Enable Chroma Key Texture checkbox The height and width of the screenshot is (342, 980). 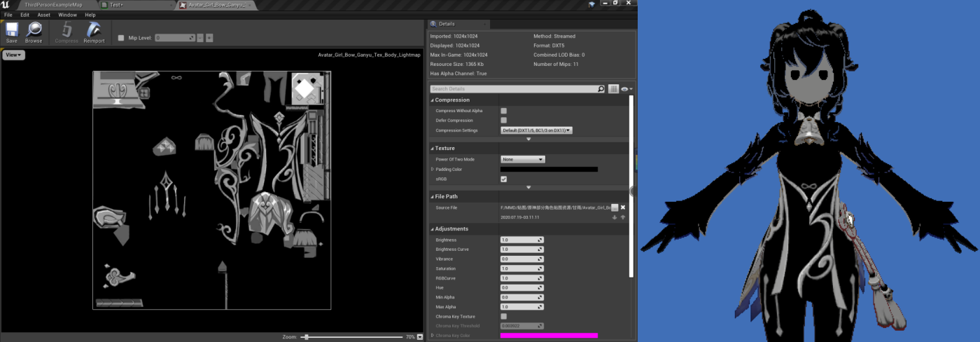pyautogui.click(x=503, y=317)
